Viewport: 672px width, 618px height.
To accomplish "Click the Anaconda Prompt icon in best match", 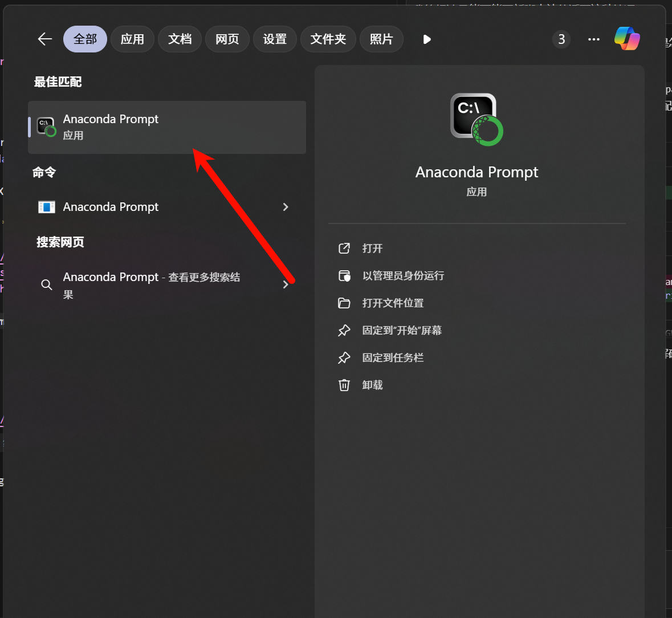I will pyautogui.click(x=46, y=127).
